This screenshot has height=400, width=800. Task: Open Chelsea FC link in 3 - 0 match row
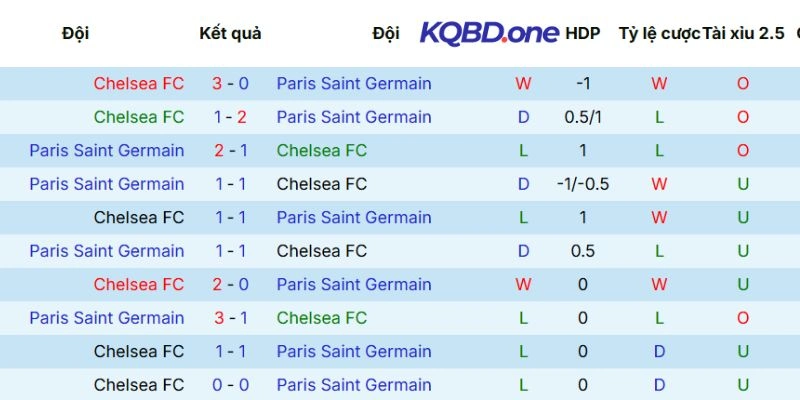139,84
